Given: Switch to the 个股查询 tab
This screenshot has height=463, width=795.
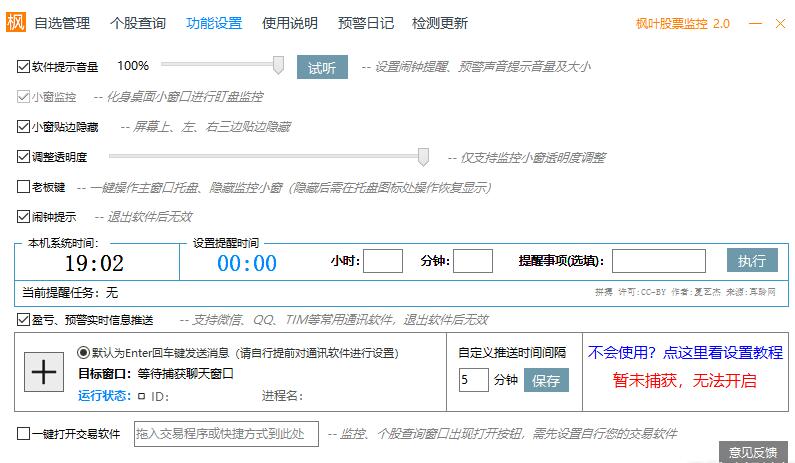Looking at the screenshot, I should [x=137, y=23].
